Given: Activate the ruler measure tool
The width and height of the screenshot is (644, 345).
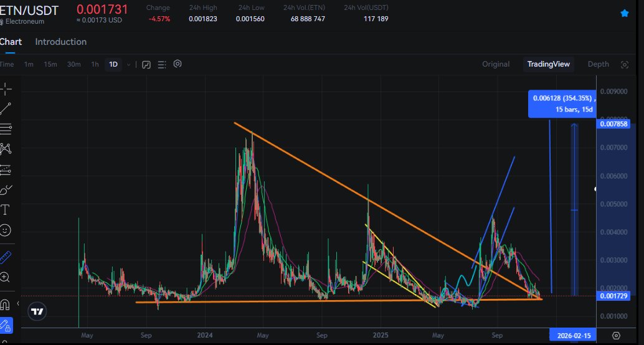Looking at the screenshot, I should tap(6, 258).
